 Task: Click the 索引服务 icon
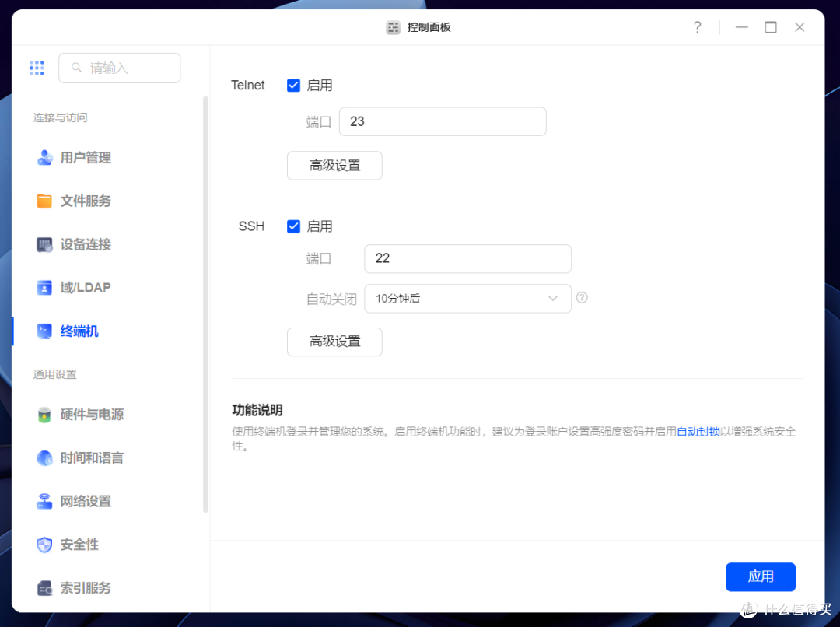[x=44, y=588]
